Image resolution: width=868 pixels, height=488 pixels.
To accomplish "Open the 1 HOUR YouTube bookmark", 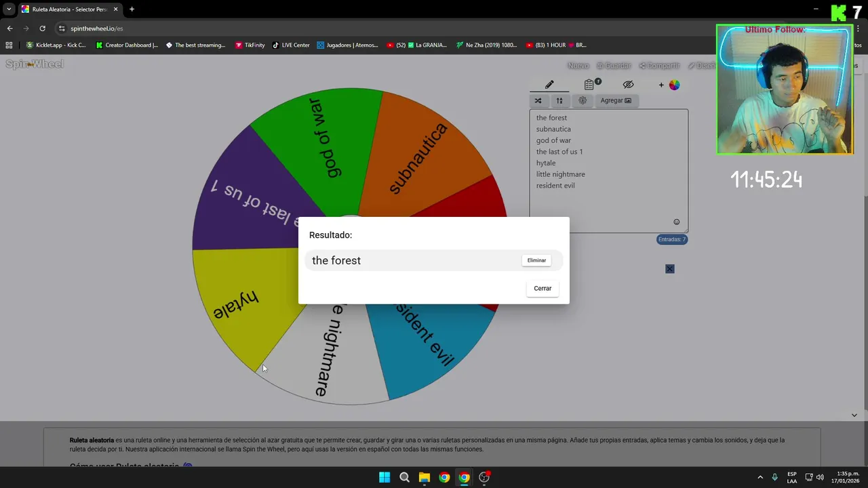I will coord(556,45).
